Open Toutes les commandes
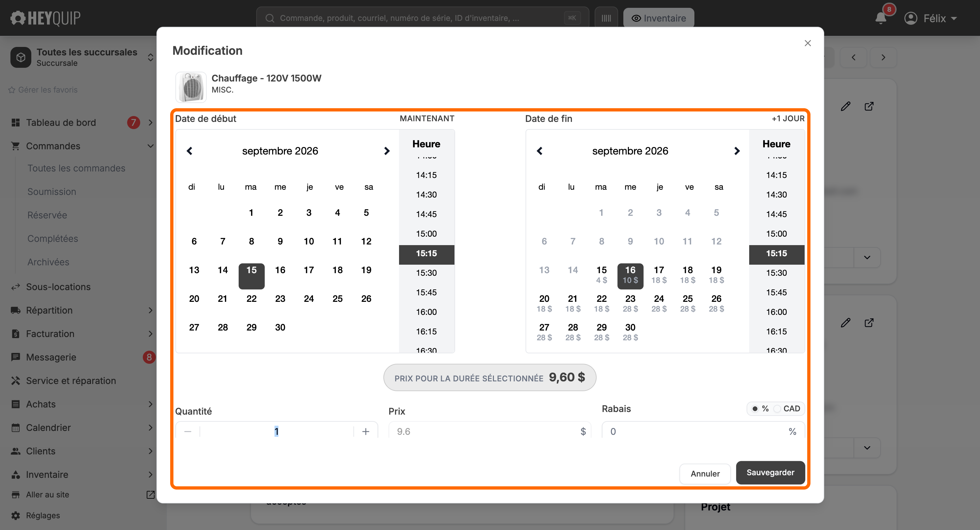The image size is (980, 530). [x=76, y=168]
